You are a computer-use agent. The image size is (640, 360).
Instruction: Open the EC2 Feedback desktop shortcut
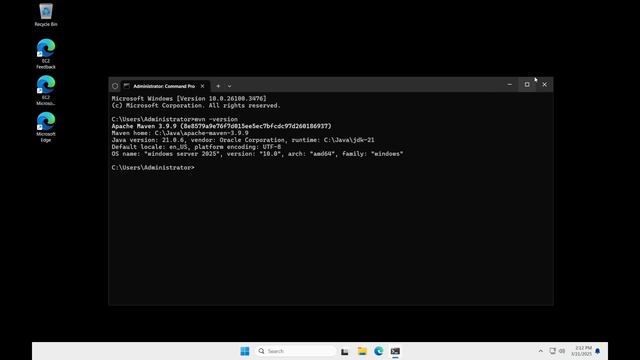(46, 54)
